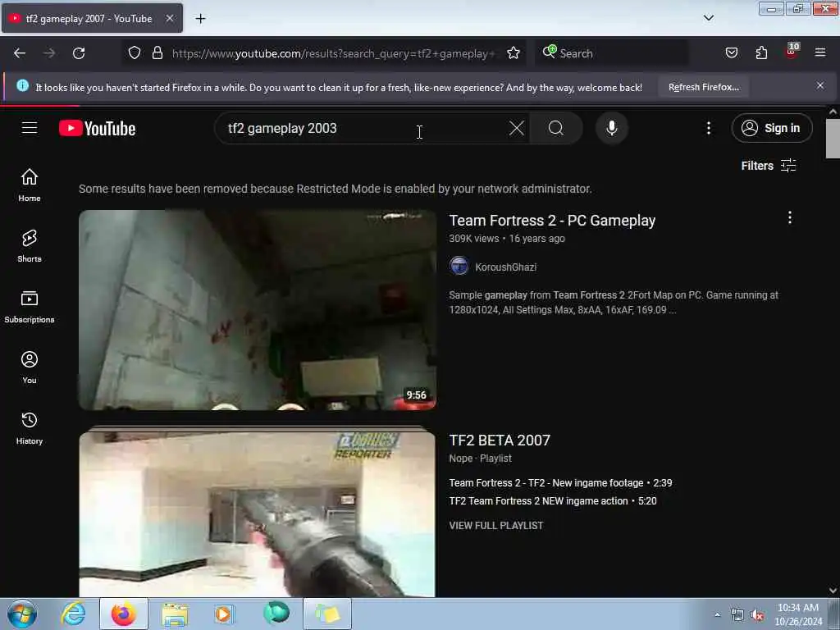Open a new tab with plus
840x630 pixels.
point(200,19)
